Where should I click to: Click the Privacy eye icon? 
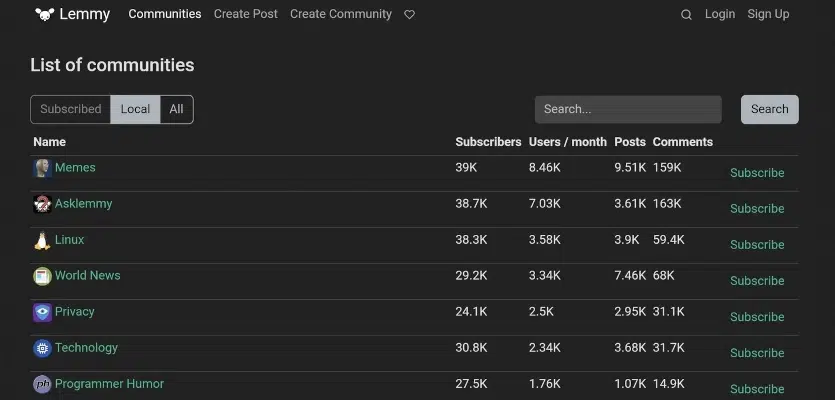pyautogui.click(x=42, y=312)
